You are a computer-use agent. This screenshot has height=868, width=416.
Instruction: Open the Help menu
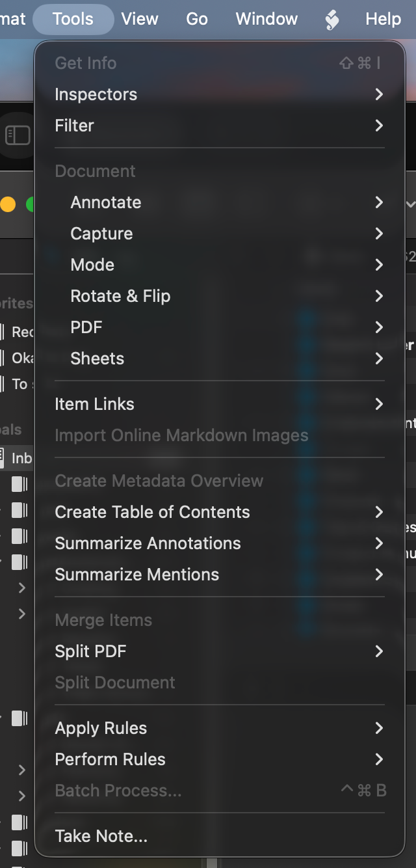(x=383, y=20)
